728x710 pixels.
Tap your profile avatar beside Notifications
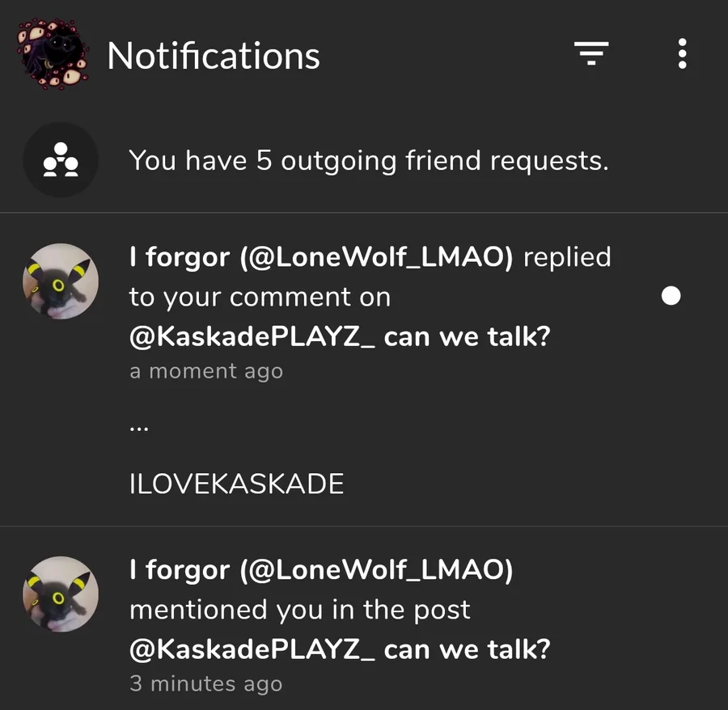coord(53,54)
